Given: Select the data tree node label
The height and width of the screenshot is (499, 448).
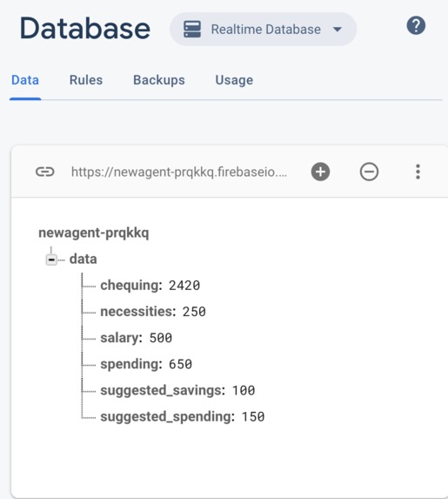Looking at the screenshot, I should (83, 259).
